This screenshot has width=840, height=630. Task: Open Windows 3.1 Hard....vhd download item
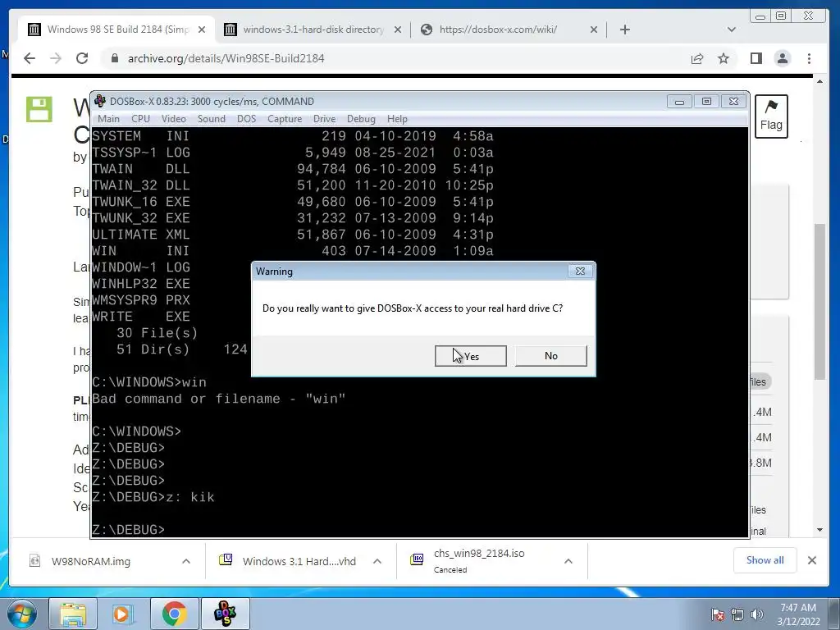[299, 561]
